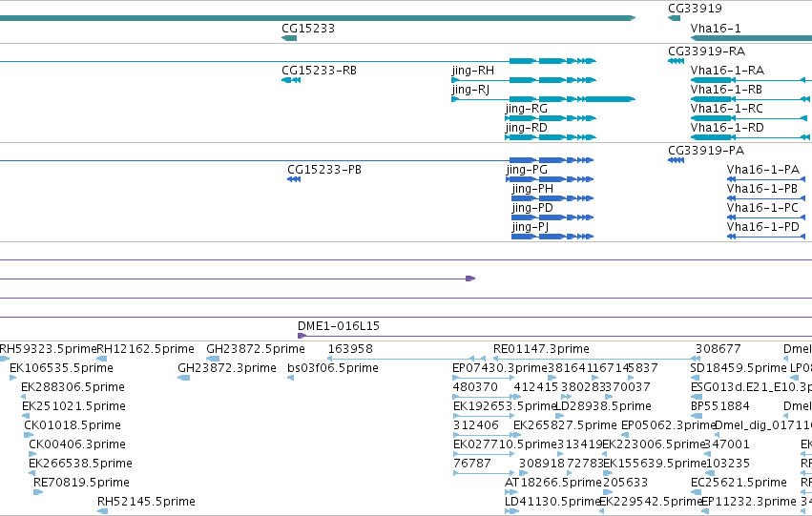Select feature GH23872.5prime
Viewport: 812px width, 516px height.
[x=256, y=349]
